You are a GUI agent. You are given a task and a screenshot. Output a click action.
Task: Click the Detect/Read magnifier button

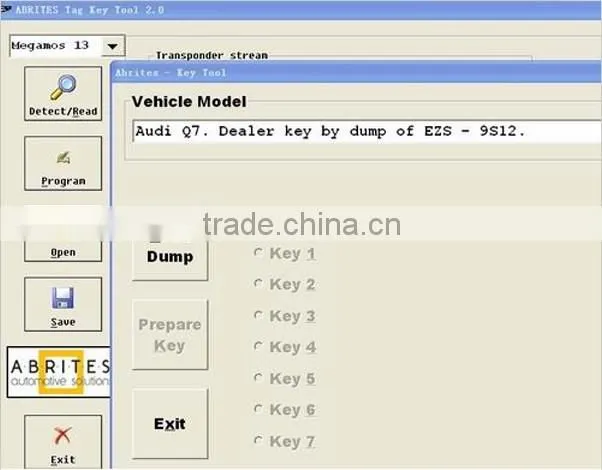coord(63,94)
